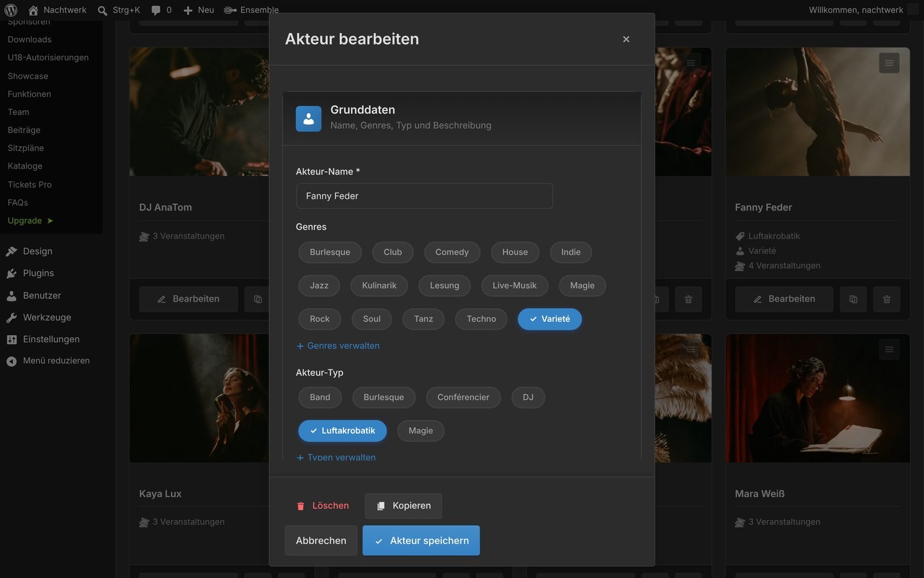
Task: Click copy icon on Fanny Feder card
Action: pos(853,299)
